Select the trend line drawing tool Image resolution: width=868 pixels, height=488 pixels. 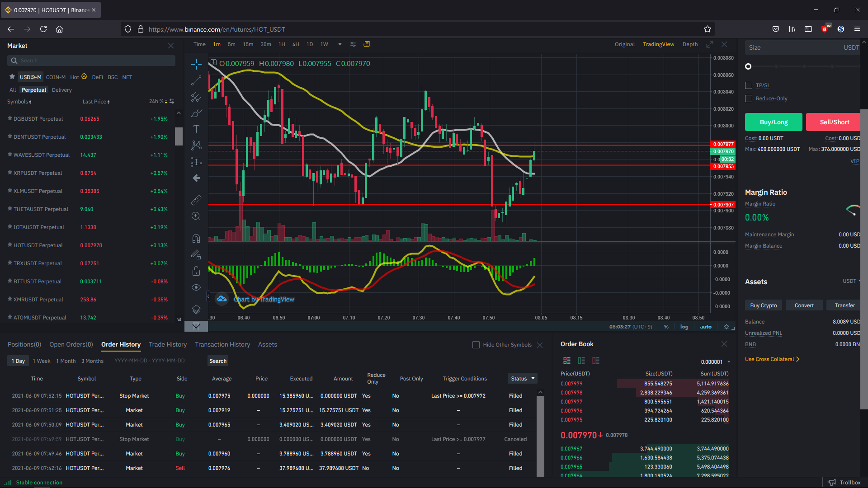(x=196, y=81)
